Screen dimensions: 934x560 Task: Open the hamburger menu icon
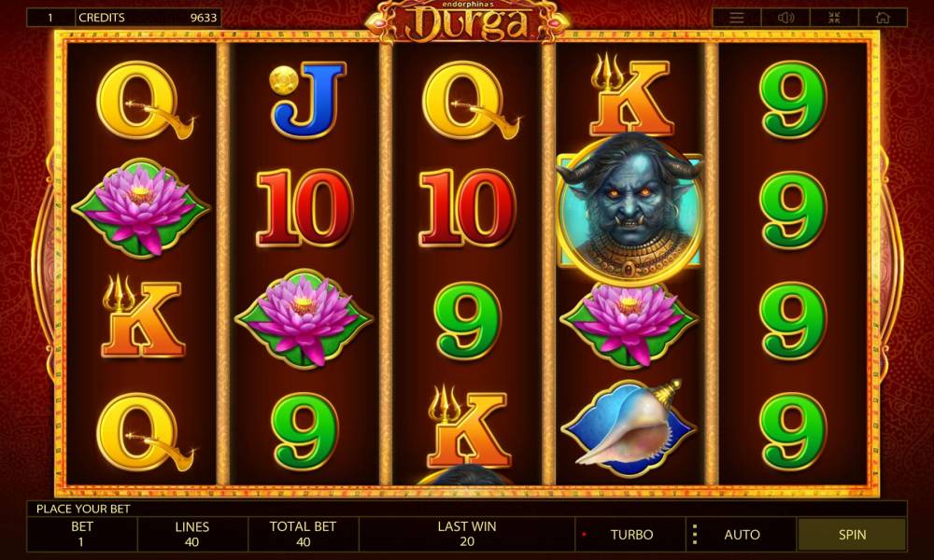click(x=737, y=17)
